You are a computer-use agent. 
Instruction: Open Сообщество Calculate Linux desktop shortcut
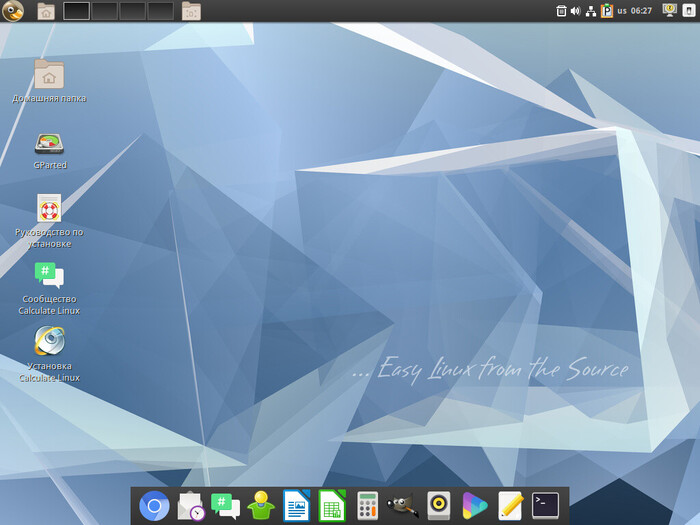pos(49,288)
